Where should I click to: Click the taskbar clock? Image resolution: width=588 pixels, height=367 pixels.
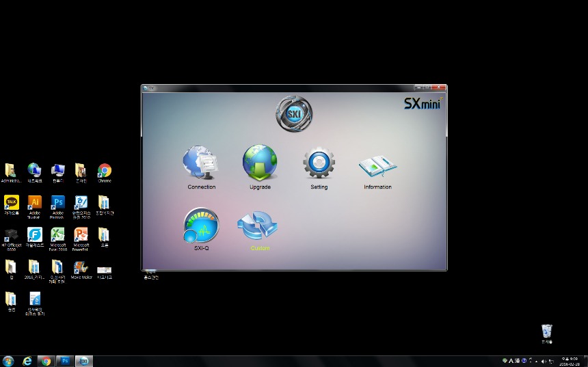570,362
